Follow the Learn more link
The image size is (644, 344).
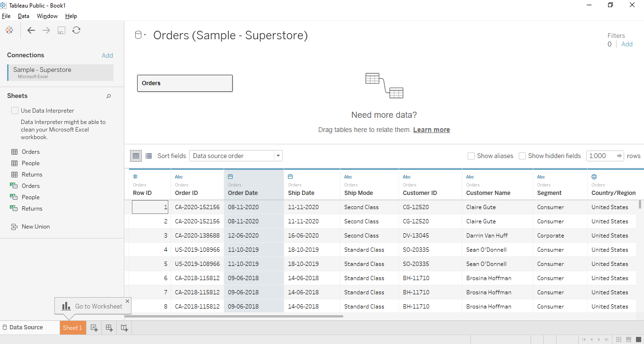tap(431, 130)
